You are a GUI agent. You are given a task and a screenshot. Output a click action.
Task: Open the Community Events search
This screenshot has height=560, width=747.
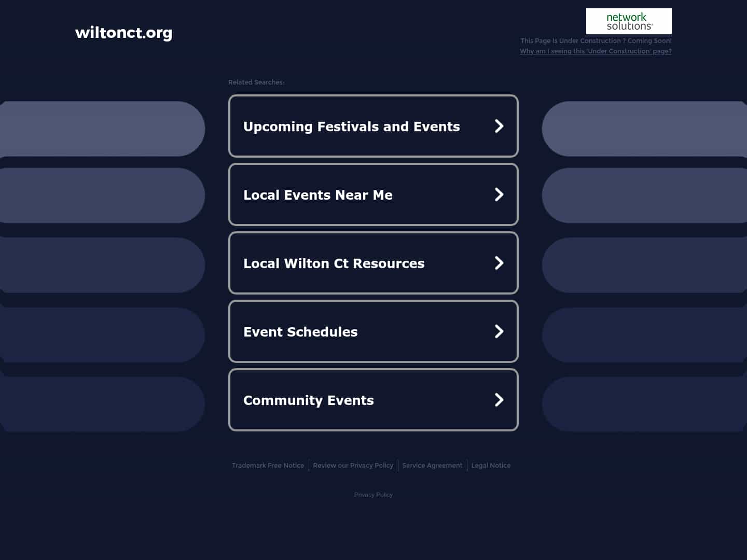309,400
